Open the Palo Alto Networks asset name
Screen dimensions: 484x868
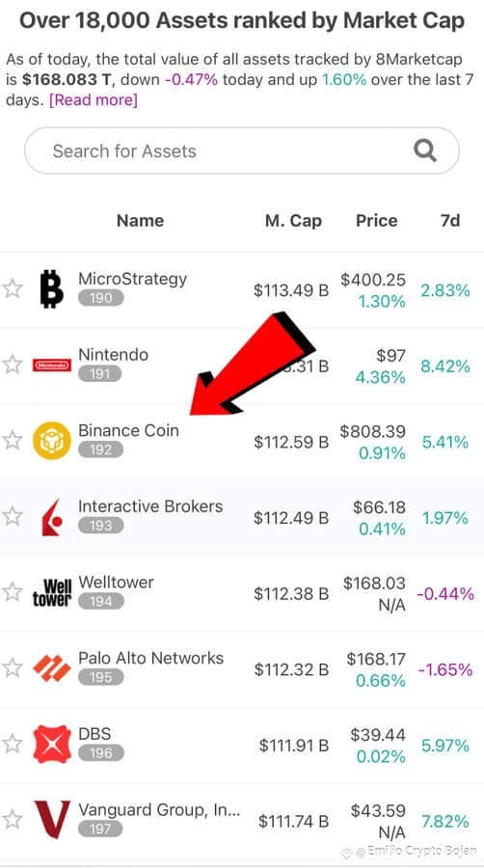151,658
